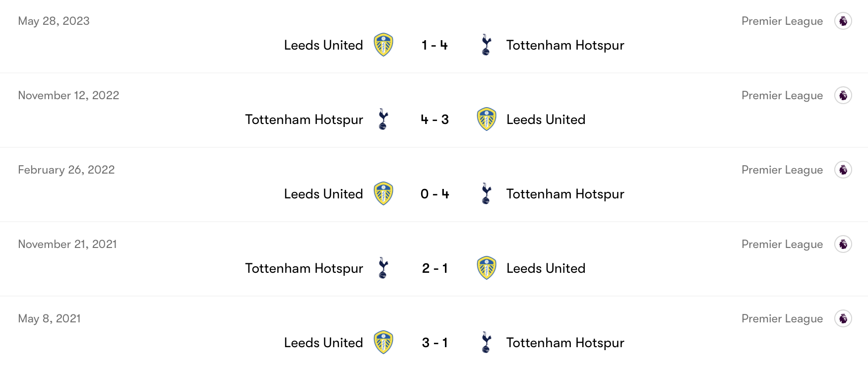Image resolution: width=868 pixels, height=367 pixels.
Task: Click Leeds United crest in November 12, 2022 match
Action: tap(487, 120)
